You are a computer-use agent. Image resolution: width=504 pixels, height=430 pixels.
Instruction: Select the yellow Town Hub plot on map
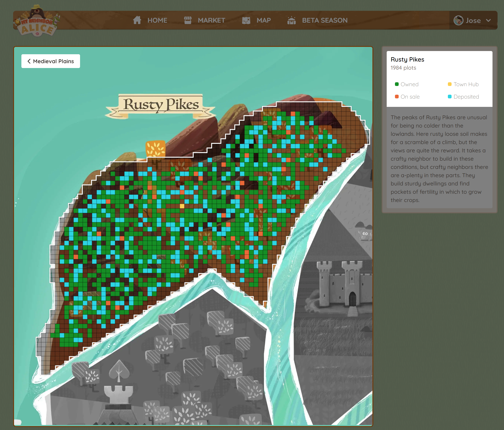(182, 206)
